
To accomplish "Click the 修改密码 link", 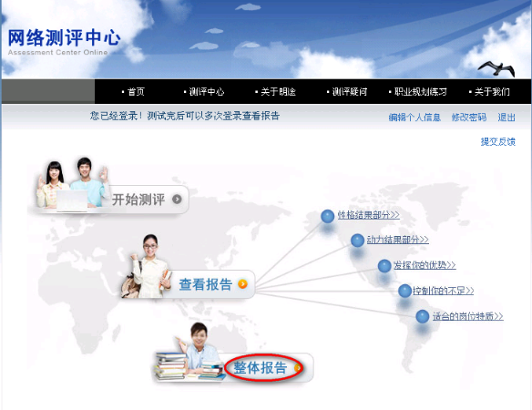I will click(x=469, y=118).
